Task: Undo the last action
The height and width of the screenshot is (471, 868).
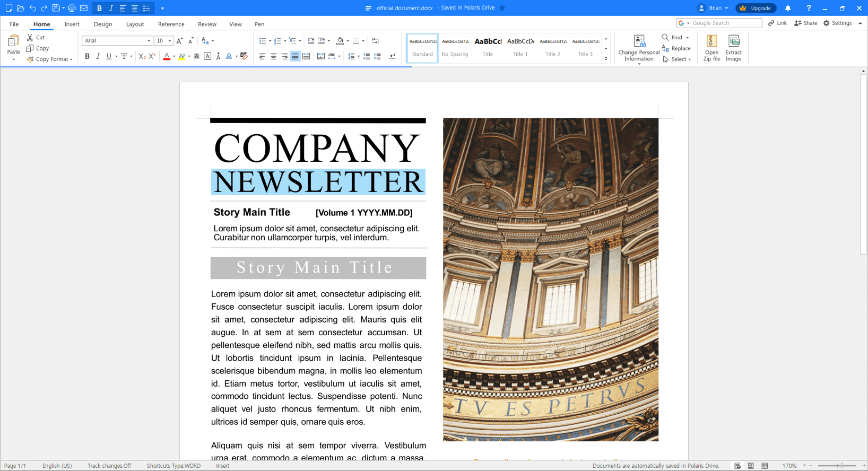Action: click(x=32, y=8)
